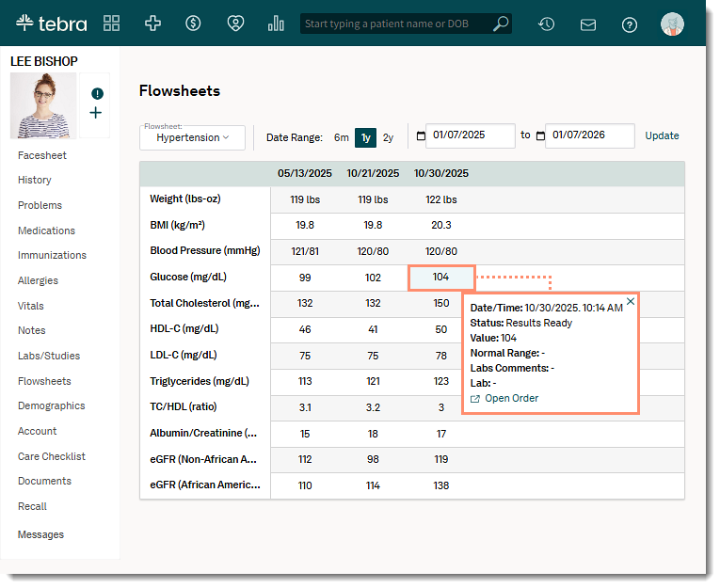Click the help question mark icon

630,24
